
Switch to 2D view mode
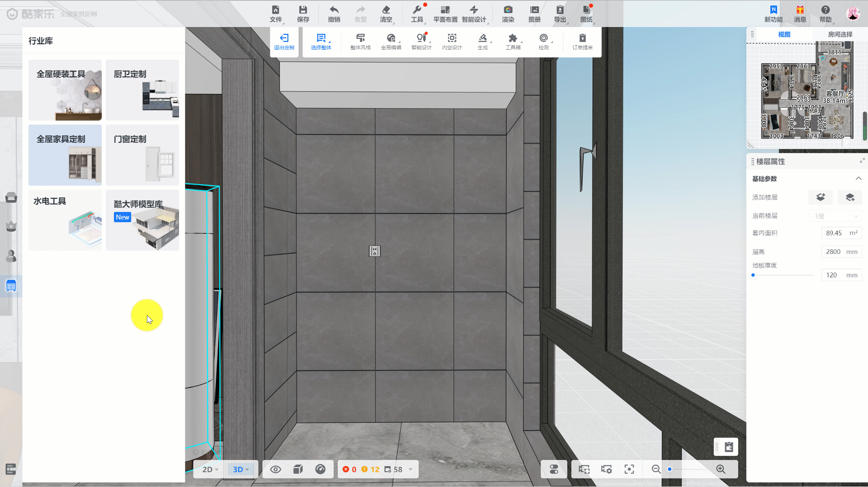210,469
